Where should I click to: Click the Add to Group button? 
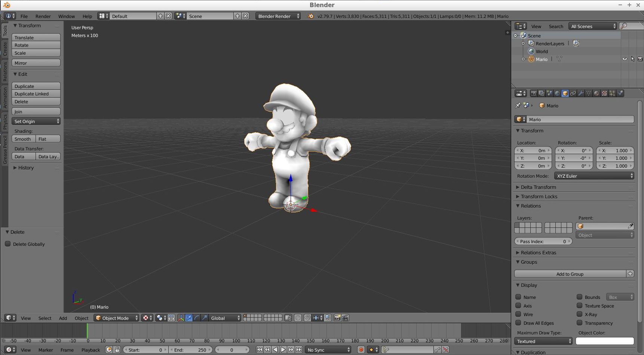coord(570,274)
